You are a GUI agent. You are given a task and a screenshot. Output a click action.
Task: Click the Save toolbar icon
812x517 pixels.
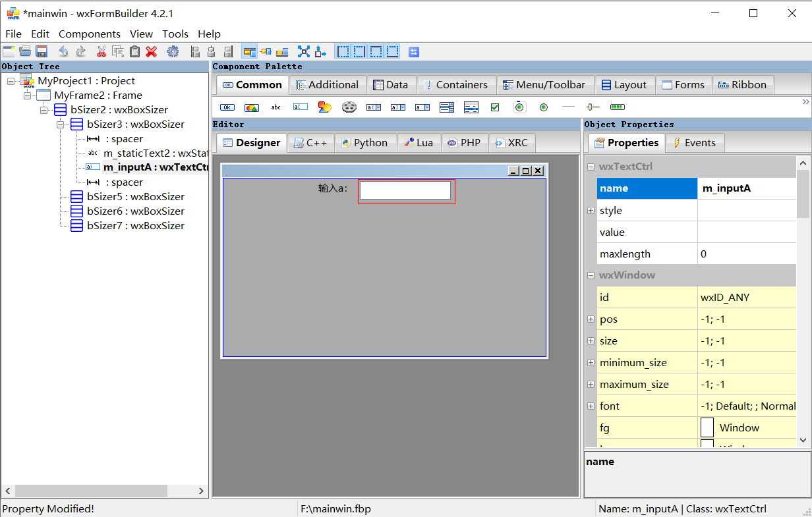(x=42, y=51)
